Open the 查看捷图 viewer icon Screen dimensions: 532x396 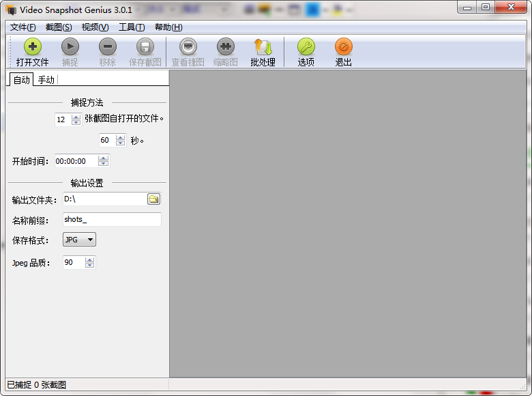click(188, 46)
